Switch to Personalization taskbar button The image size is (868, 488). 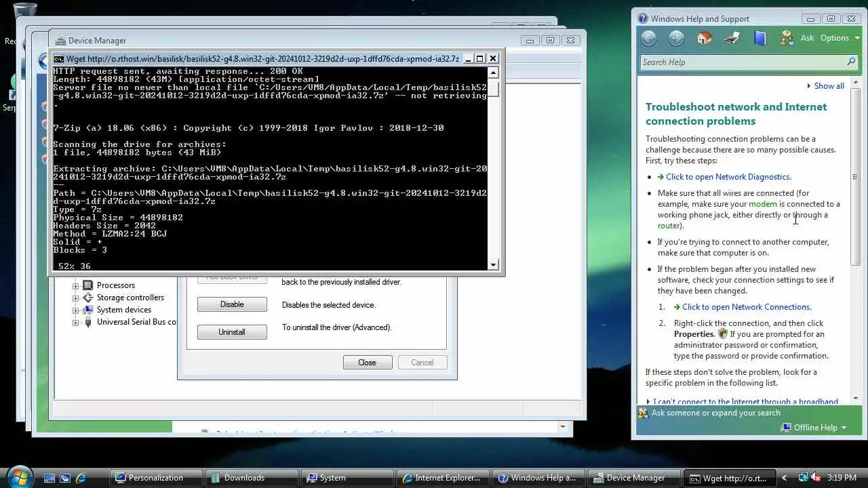click(x=155, y=478)
